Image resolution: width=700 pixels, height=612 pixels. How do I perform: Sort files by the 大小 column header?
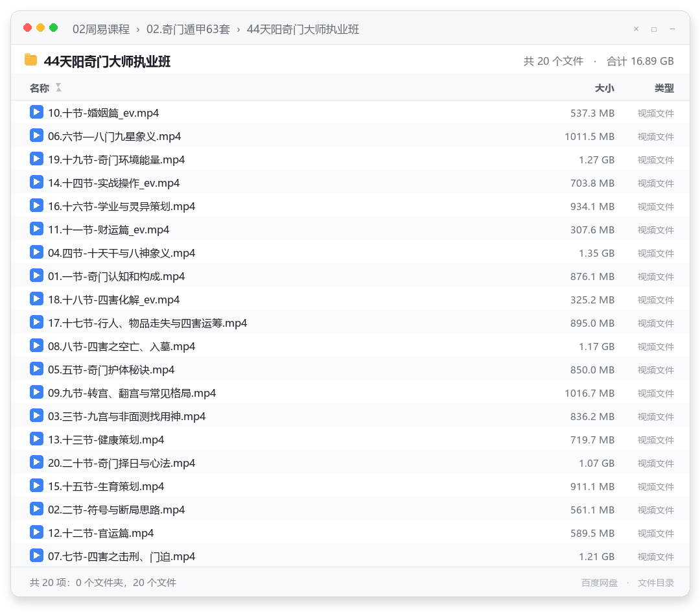tap(605, 88)
